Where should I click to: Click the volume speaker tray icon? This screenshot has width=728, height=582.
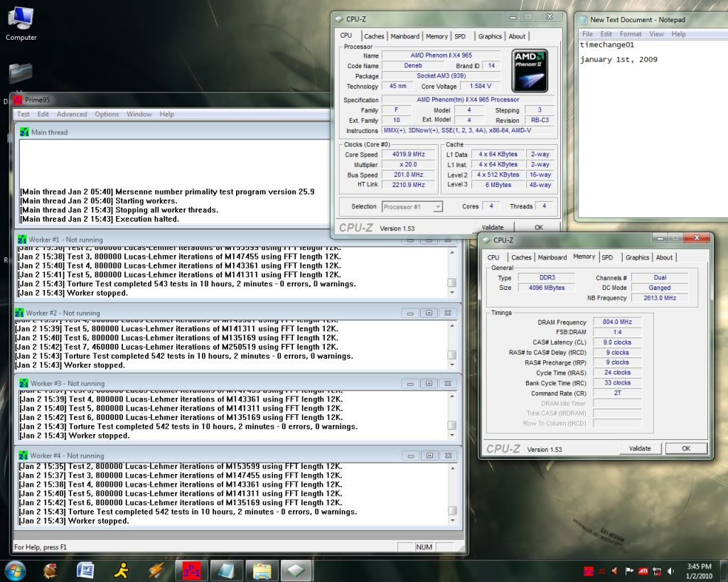coord(671,571)
